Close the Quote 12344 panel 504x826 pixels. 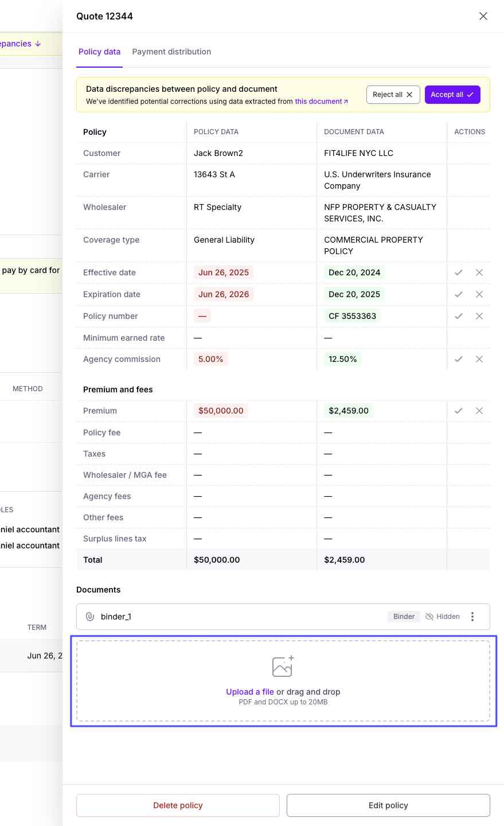[483, 16]
